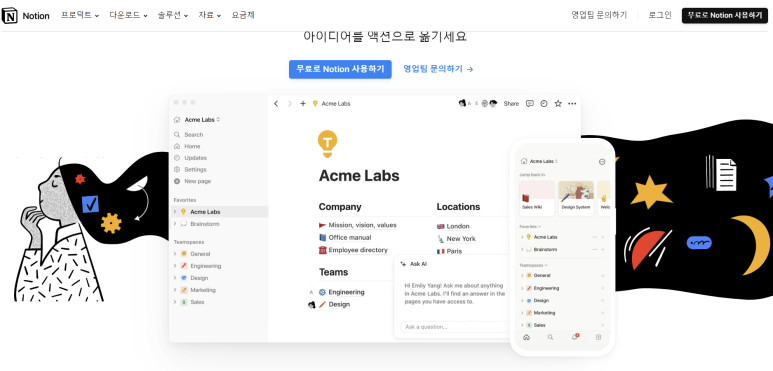Open the 솔루션 dropdown menu
The image size is (773, 371).
click(x=173, y=15)
